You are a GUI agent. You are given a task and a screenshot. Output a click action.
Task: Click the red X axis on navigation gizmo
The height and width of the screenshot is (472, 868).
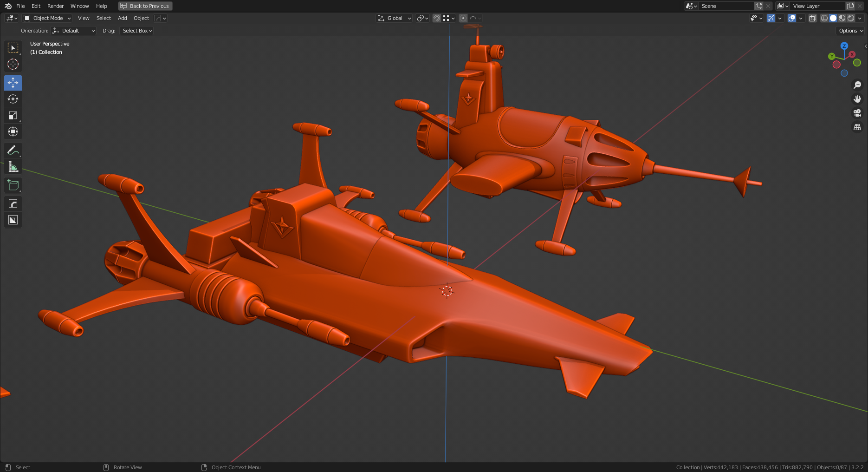852,54
